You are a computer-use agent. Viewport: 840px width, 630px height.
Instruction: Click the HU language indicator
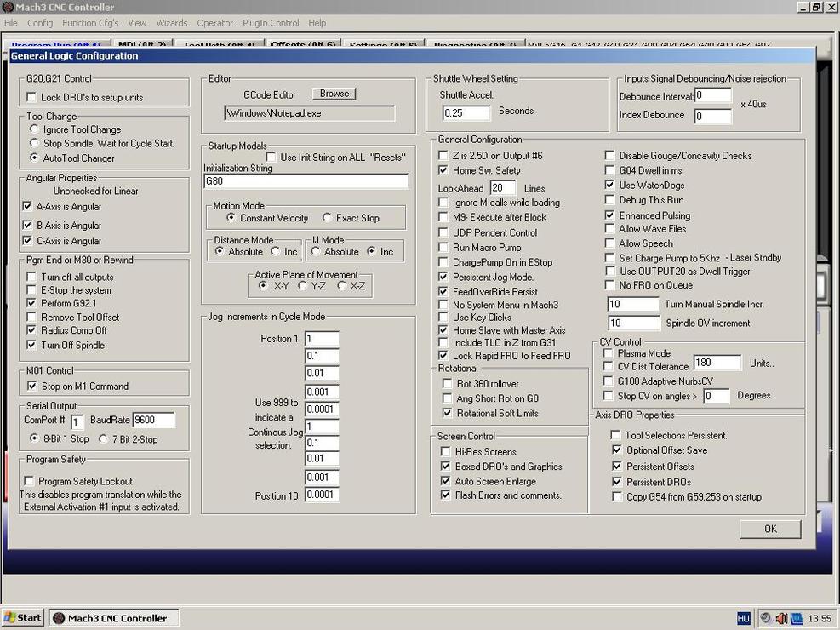(x=744, y=618)
